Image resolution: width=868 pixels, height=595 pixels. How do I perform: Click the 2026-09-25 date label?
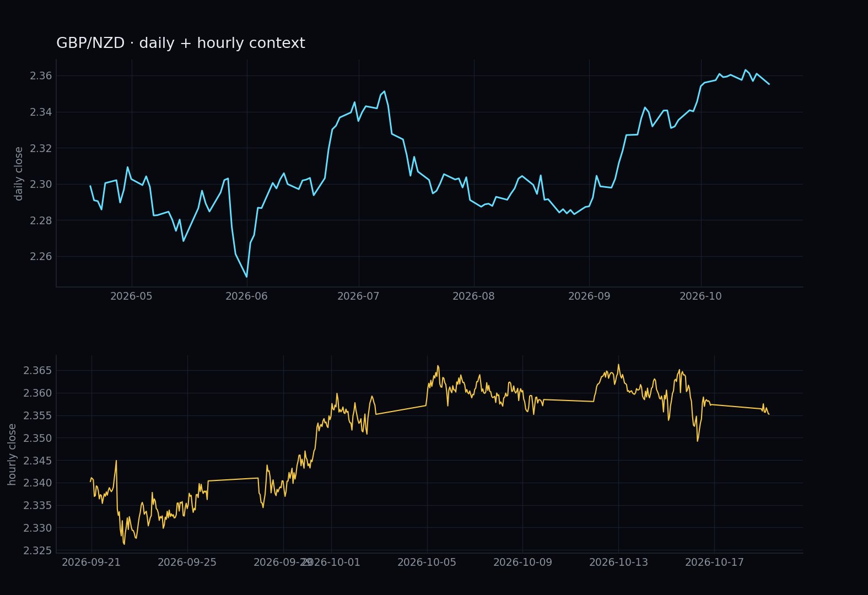[187, 562]
